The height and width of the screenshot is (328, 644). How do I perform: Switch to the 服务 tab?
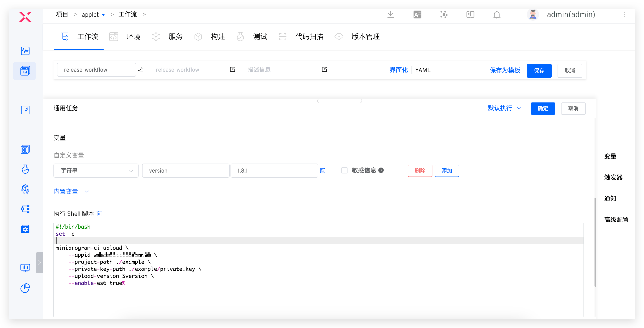167,37
